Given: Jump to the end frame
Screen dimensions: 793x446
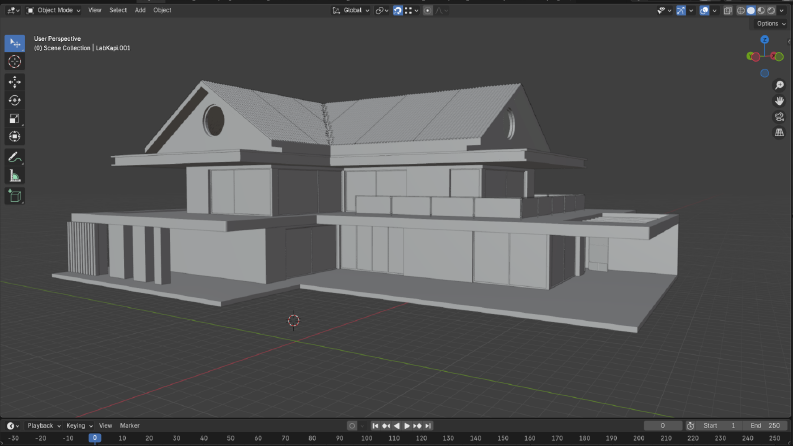Looking at the screenshot, I should click(x=428, y=426).
